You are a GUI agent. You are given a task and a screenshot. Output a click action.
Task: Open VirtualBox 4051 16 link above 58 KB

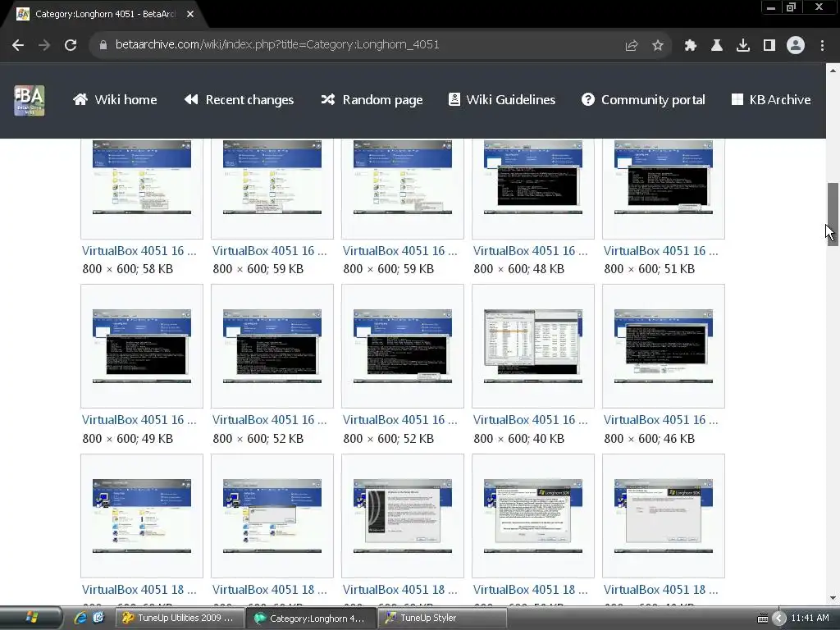(x=139, y=251)
